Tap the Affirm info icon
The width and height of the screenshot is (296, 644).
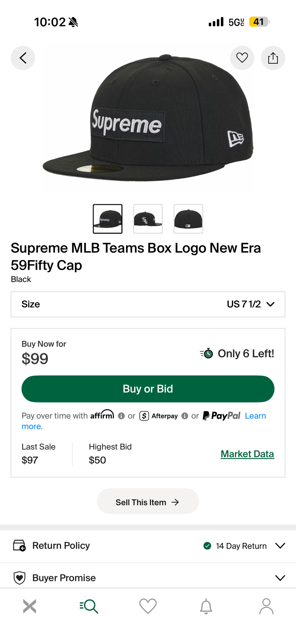click(121, 416)
